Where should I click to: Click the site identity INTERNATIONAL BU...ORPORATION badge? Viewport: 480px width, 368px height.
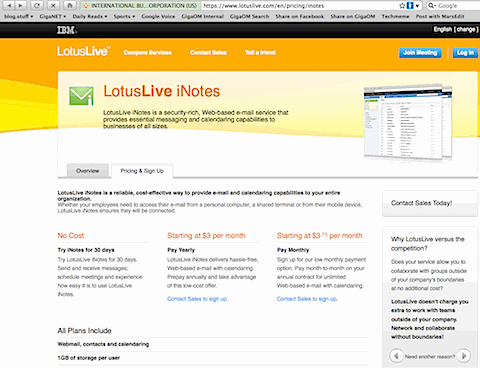point(140,6)
